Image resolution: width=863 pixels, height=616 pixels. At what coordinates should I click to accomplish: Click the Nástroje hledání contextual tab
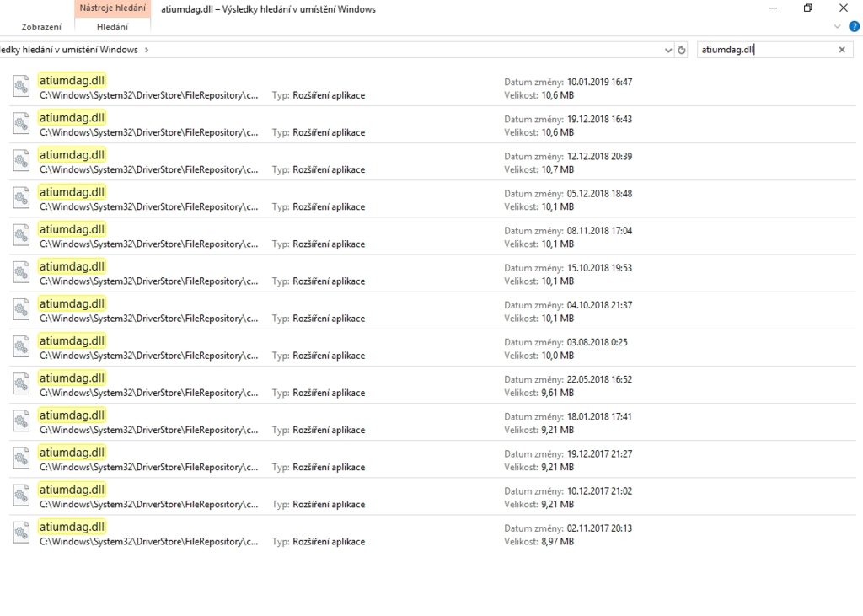coord(112,8)
